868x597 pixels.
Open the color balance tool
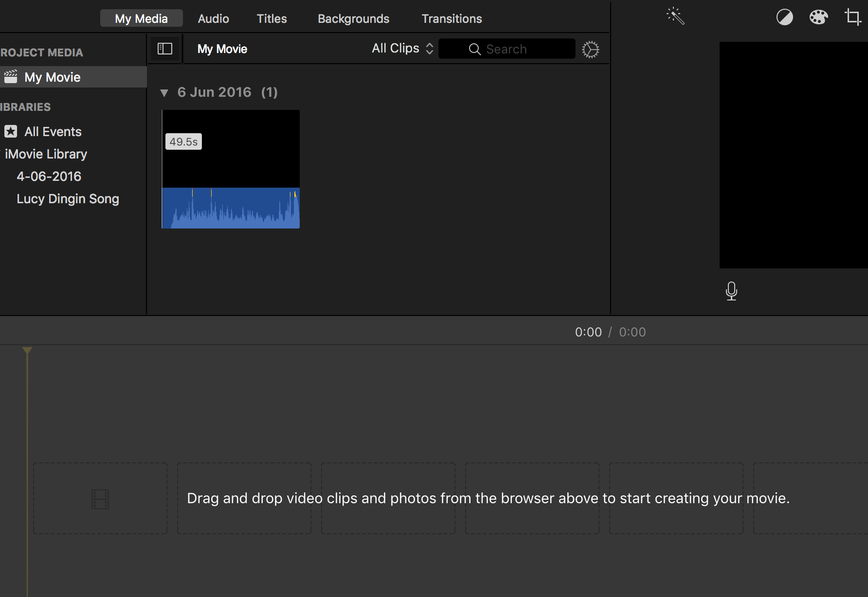[784, 18]
